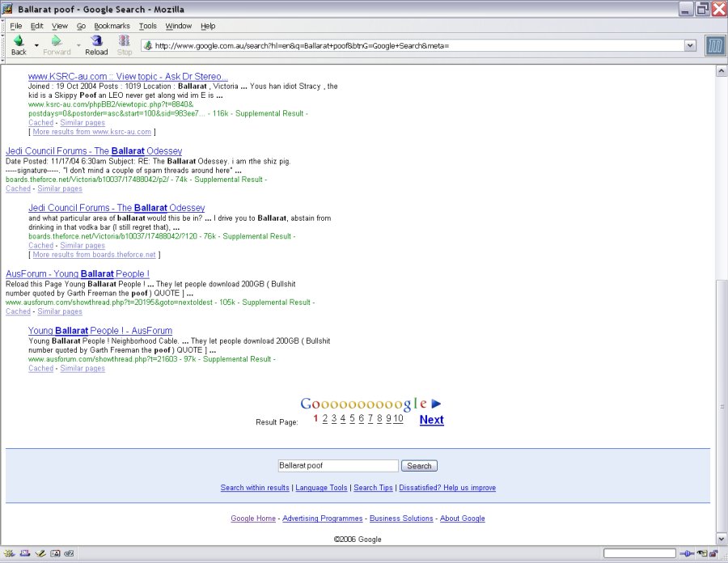The height and width of the screenshot is (563, 728).
Task: Open first Jedi Council Forums Ballarat Odessey result
Action: click(x=94, y=150)
